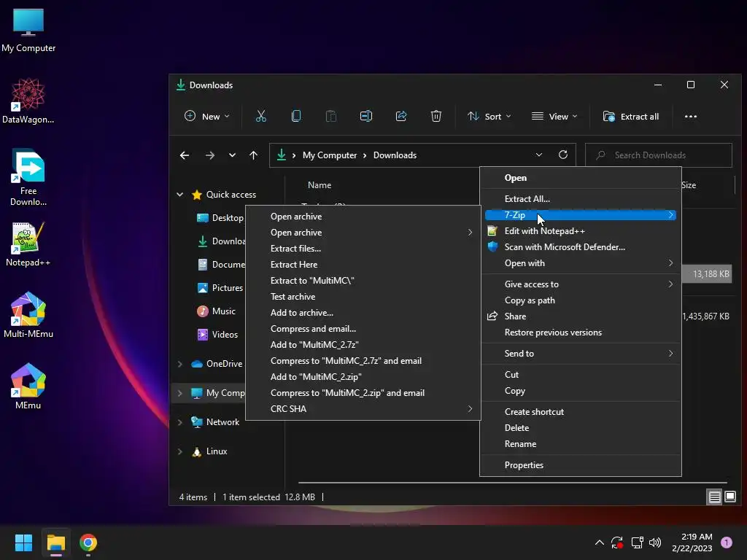Screen dimensions: 747x560
Task: Sort by the Name column header
Action: [320, 184]
